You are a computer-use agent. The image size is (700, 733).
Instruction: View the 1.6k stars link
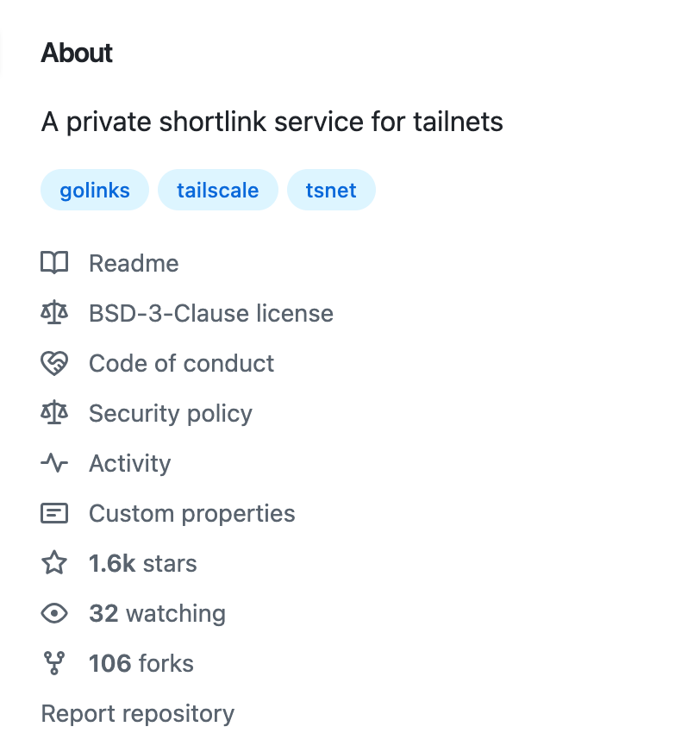point(142,563)
